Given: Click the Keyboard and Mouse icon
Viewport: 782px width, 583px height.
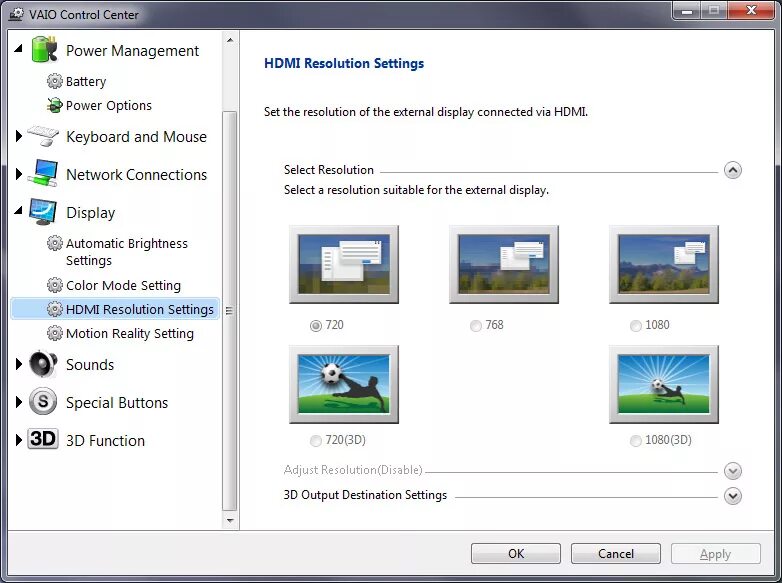Looking at the screenshot, I should [43, 136].
